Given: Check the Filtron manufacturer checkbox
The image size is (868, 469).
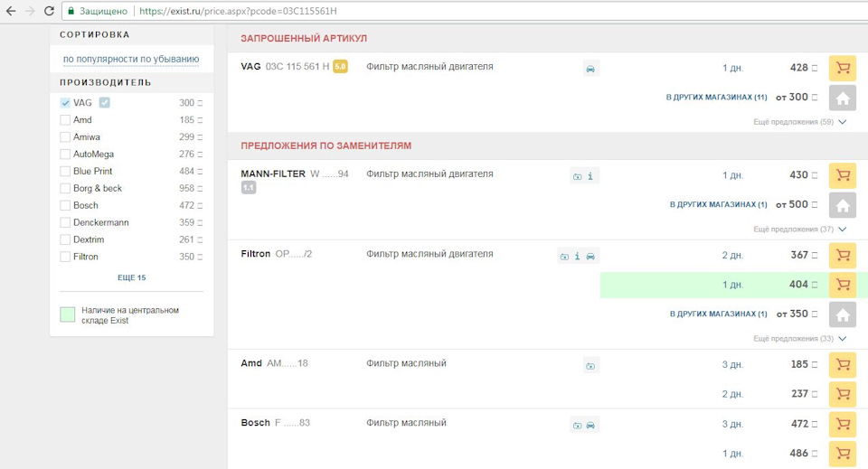Looking at the screenshot, I should 65,258.
